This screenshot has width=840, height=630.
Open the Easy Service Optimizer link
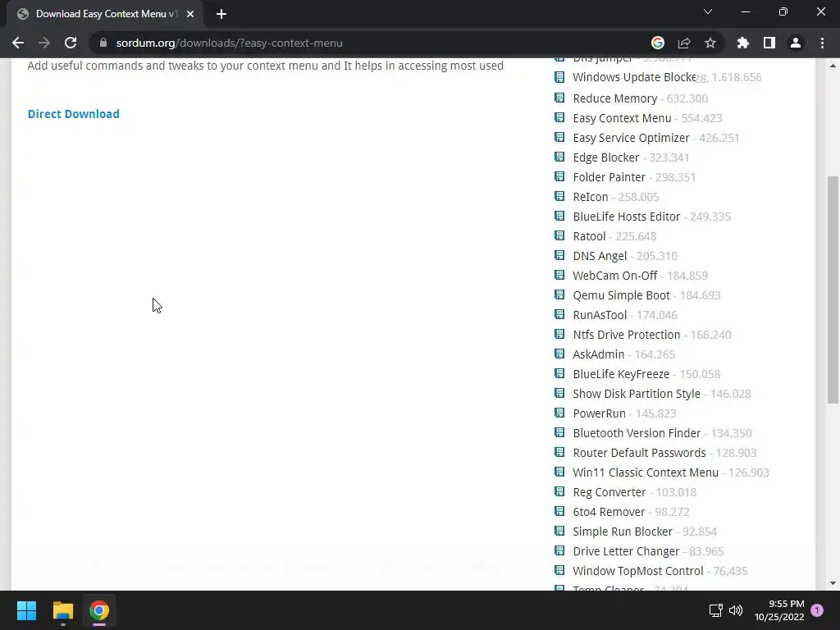631,138
